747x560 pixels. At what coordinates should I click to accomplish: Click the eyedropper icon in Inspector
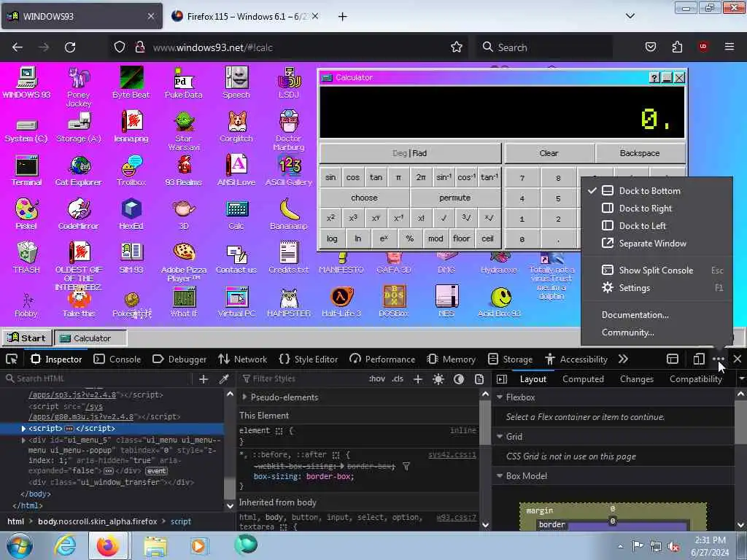(223, 379)
